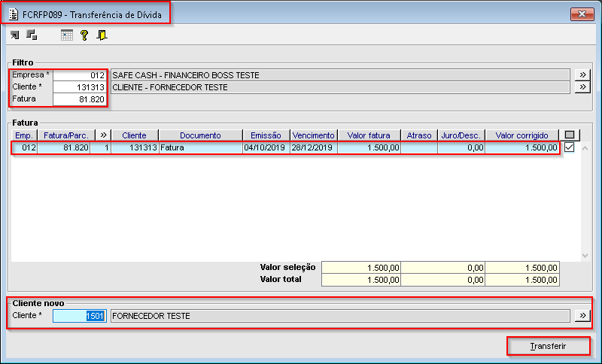602x364 pixels.
Task: Click the Valor seleção label
Action: coord(288,267)
